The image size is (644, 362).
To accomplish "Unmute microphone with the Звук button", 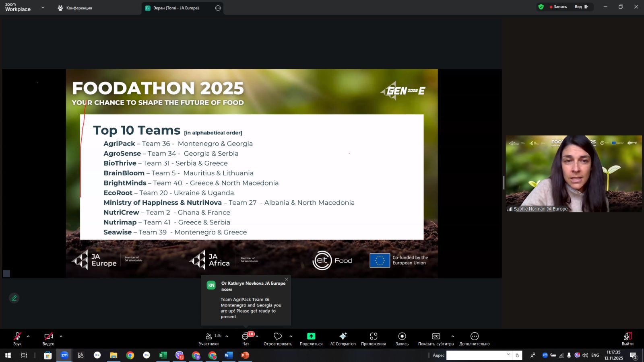I will point(17,338).
